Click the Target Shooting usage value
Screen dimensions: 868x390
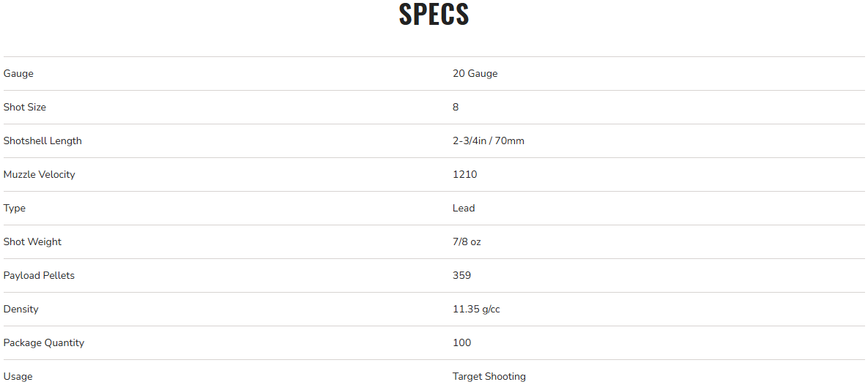tap(489, 376)
